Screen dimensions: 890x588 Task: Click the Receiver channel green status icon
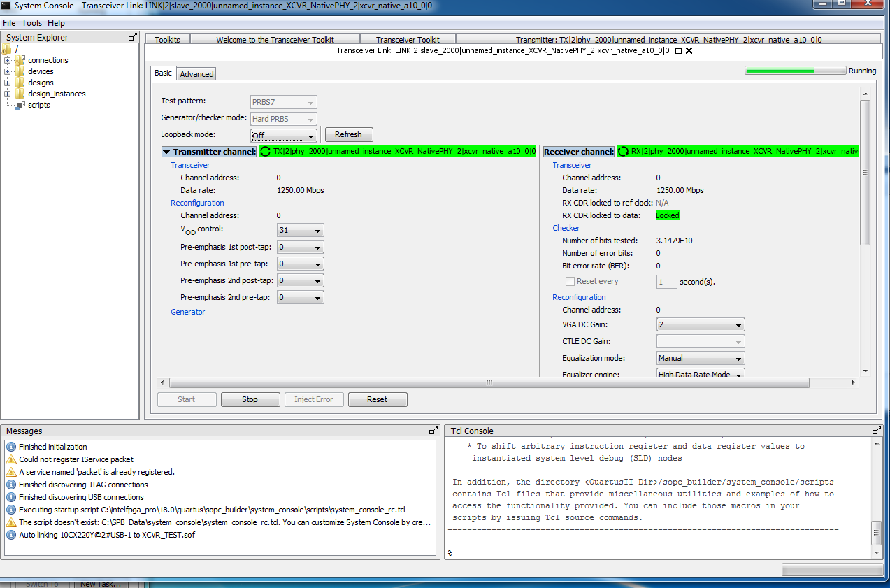[623, 151]
